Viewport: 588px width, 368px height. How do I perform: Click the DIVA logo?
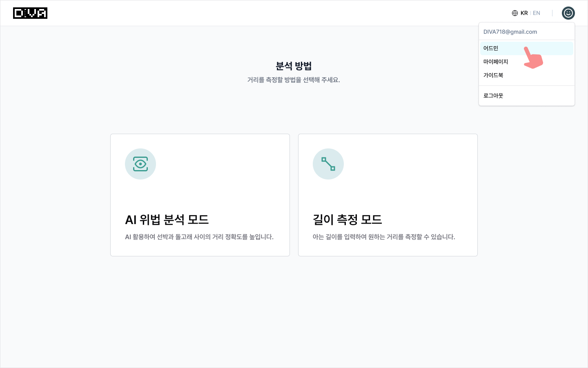pos(30,13)
